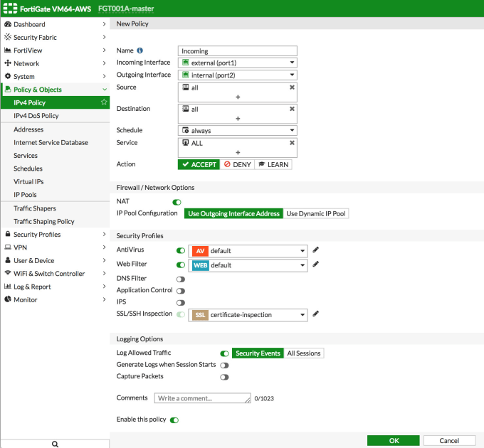Open the Web Filter profile dropdown
Image resolution: width=484 pixels, height=448 pixels.
(x=248, y=265)
